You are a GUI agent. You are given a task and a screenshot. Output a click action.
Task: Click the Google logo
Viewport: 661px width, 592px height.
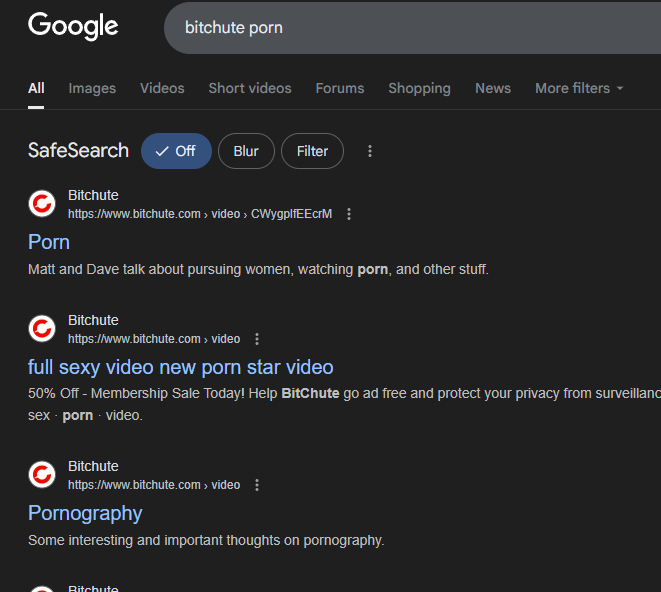point(73,26)
